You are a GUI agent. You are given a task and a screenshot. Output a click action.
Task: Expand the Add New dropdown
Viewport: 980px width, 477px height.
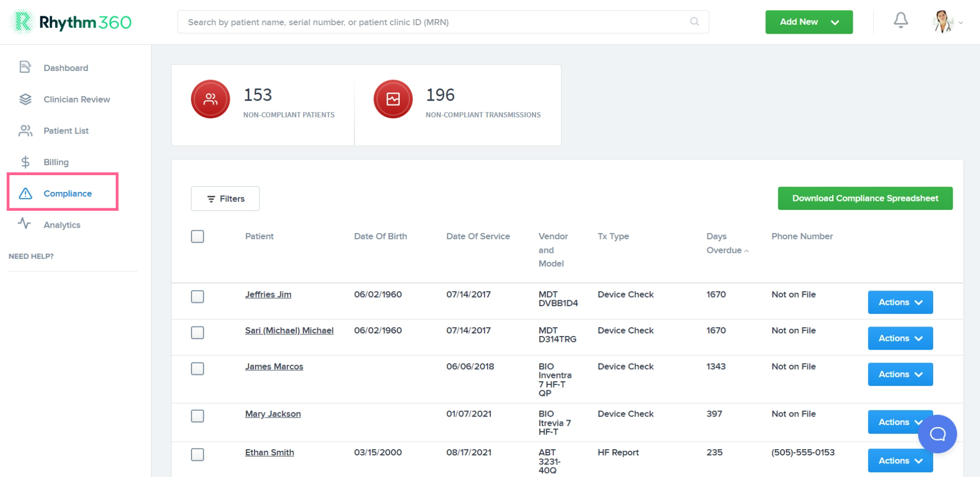809,22
